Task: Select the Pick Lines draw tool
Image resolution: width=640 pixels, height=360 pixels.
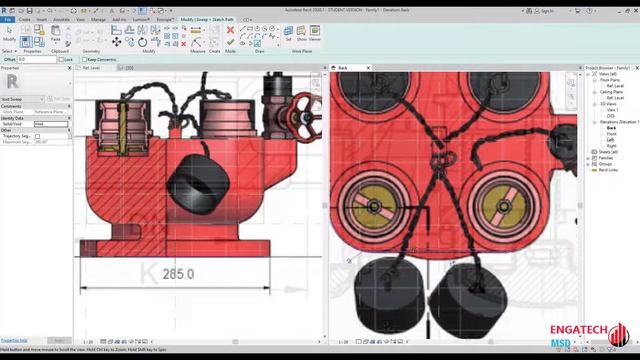Action: [257, 43]
